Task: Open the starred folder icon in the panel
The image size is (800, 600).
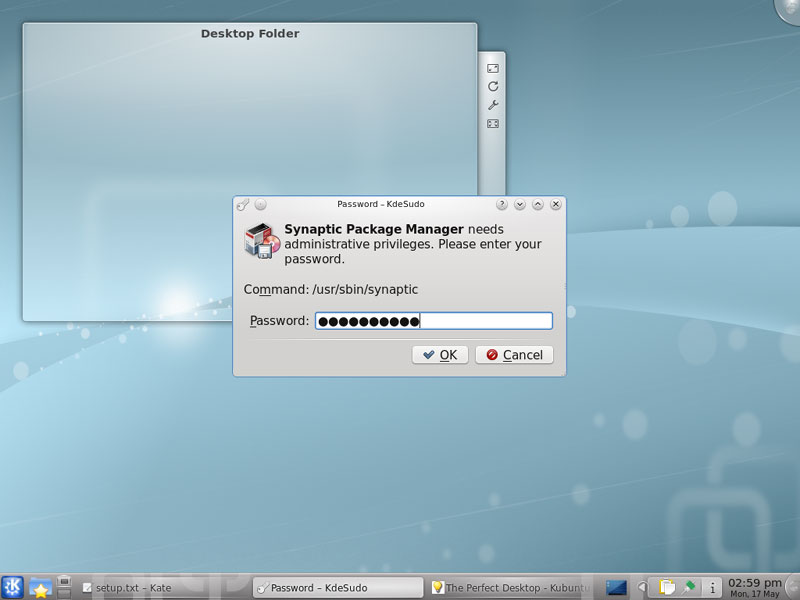Action: click(x=40, y=587)
